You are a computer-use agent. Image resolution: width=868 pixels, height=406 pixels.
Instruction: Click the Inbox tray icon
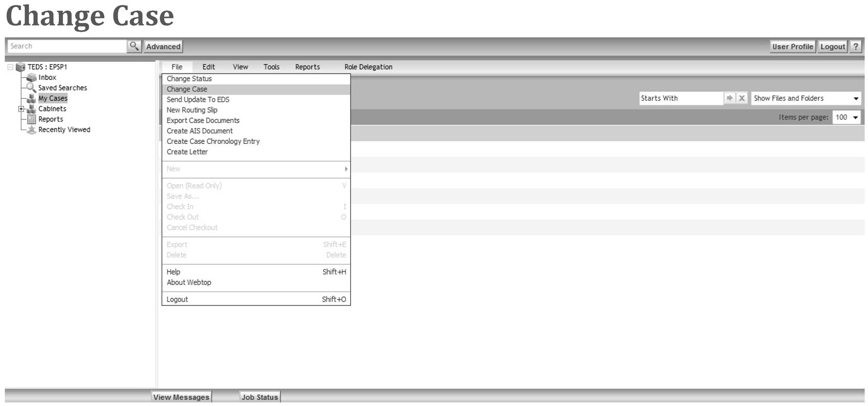tap(31, 77)
